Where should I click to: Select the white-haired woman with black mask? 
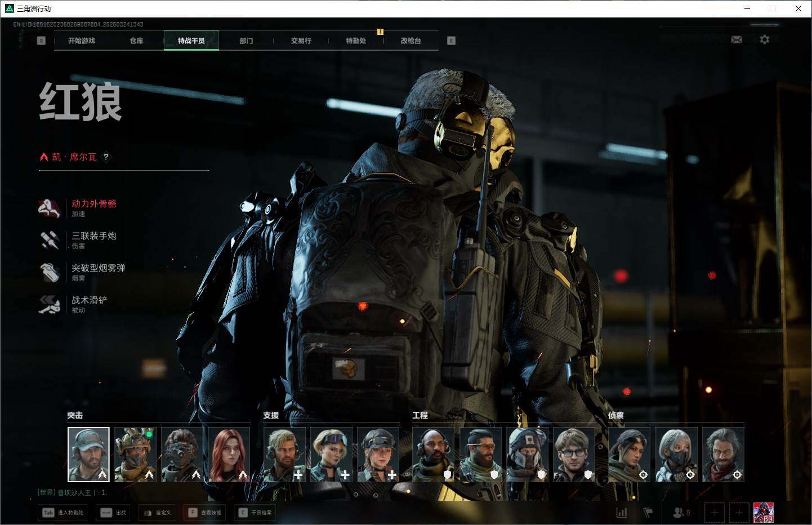click(x=676, y=455)
